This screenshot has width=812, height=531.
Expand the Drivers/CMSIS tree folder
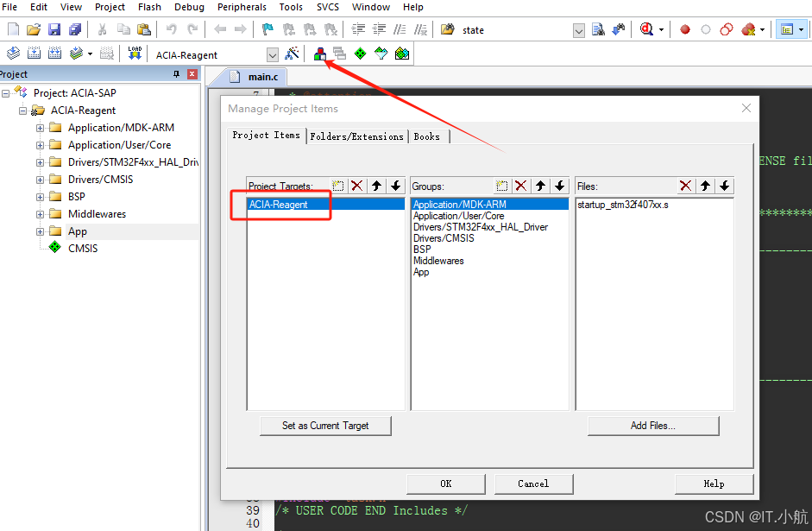tap(40, 180)
